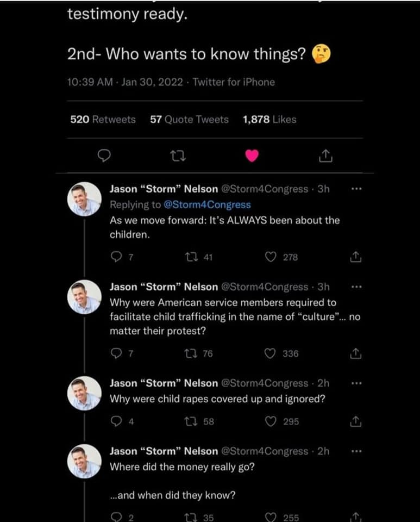This screenshot has width=420, height=522.
Task: Open more options on "ALWAYS been" reply
Action: [356, 189]
